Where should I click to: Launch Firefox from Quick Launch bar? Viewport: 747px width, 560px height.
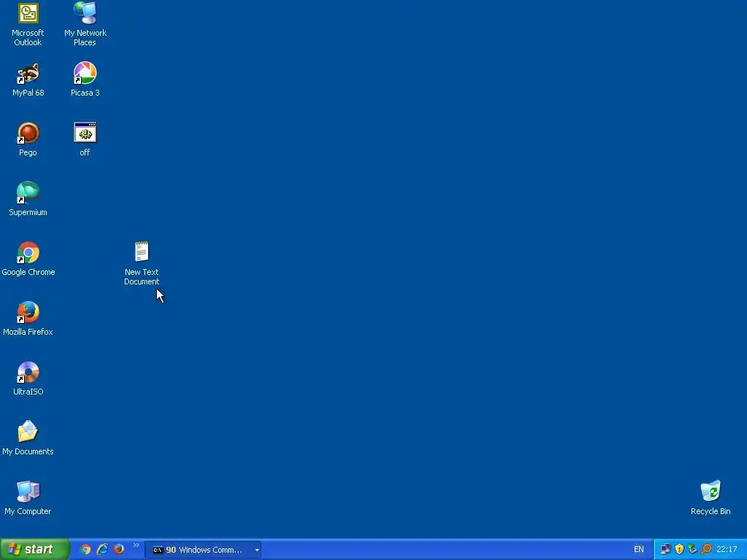pyautogui.click(x=119, y=550)
